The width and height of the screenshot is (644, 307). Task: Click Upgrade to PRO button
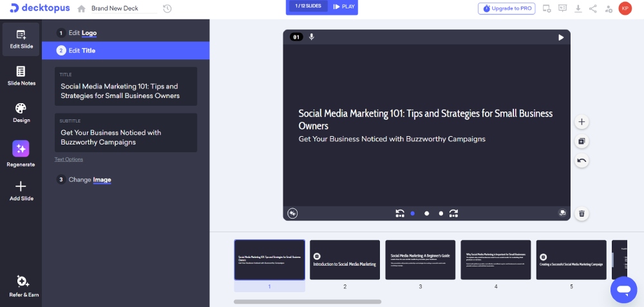(x=506, y=8)
